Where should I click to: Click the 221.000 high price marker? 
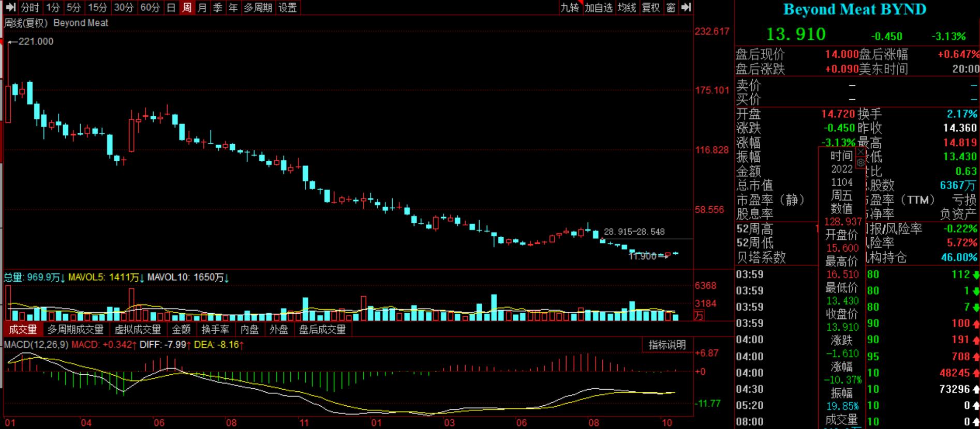click(x=35, y=41)
